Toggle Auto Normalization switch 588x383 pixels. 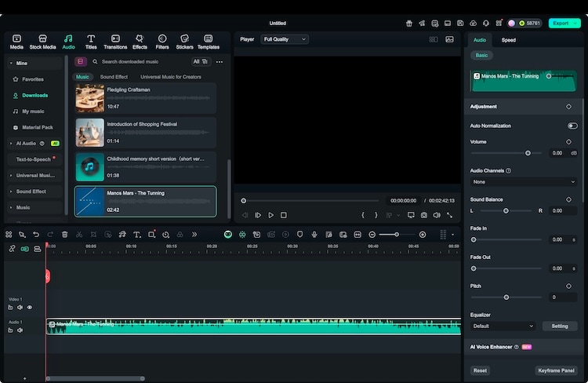click(x=572, y=126)
